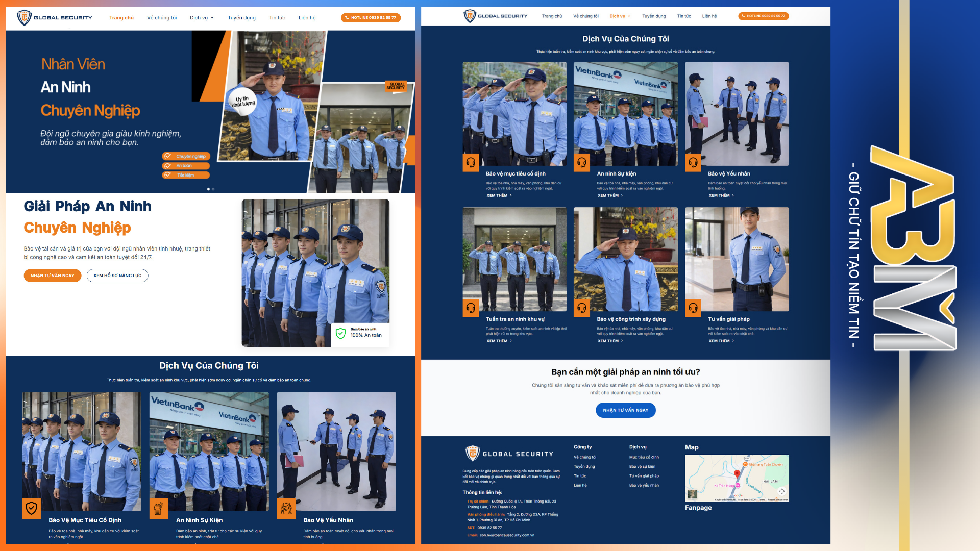
Task: Open footer Công ty link Tin tức
Action: tap(580, 476)
